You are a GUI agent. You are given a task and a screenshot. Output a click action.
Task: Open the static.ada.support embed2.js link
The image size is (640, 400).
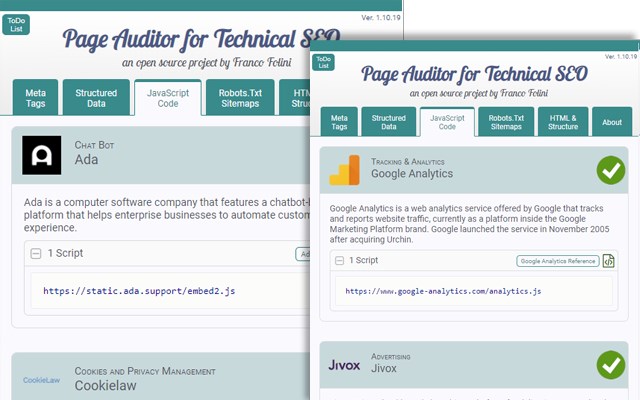pyautogui.click(x=139, y=291)
